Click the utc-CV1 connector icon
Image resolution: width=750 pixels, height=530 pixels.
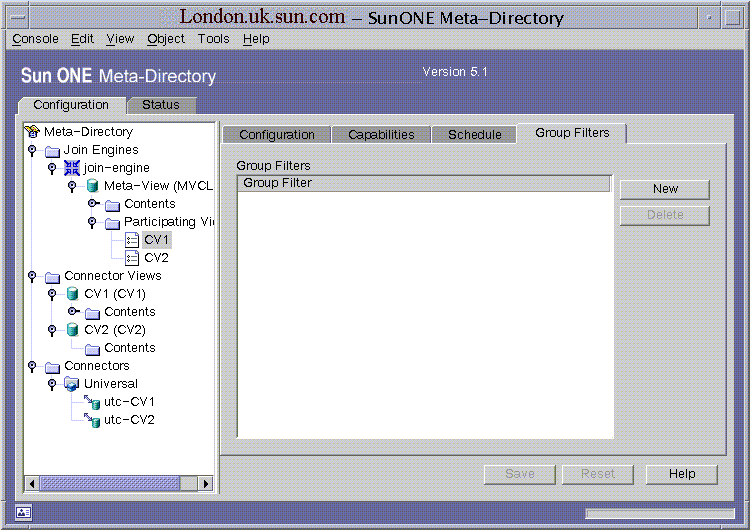point(92,402)
